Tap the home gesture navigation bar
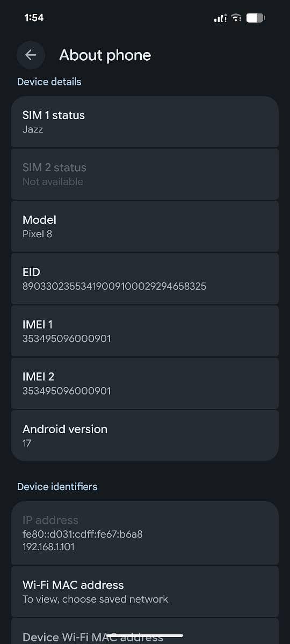 point(145,635)
